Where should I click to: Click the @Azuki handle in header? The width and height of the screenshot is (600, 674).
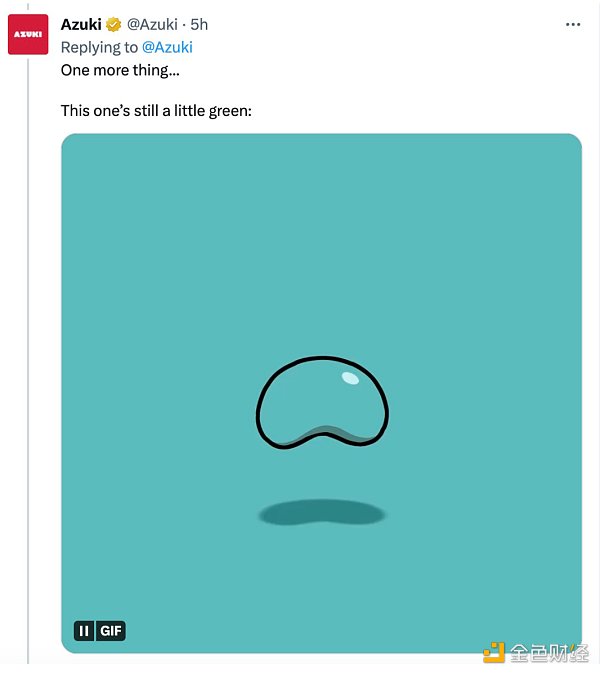(x=152, y=25)
